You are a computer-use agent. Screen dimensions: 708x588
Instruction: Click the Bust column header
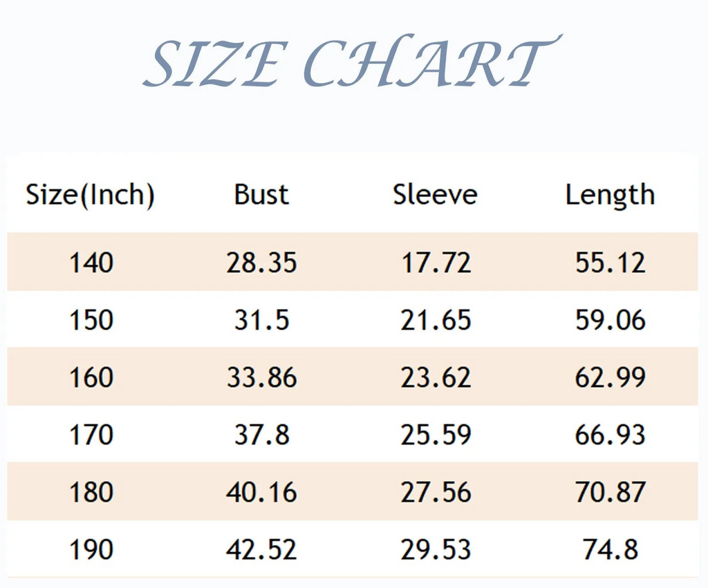coord(261,195)
